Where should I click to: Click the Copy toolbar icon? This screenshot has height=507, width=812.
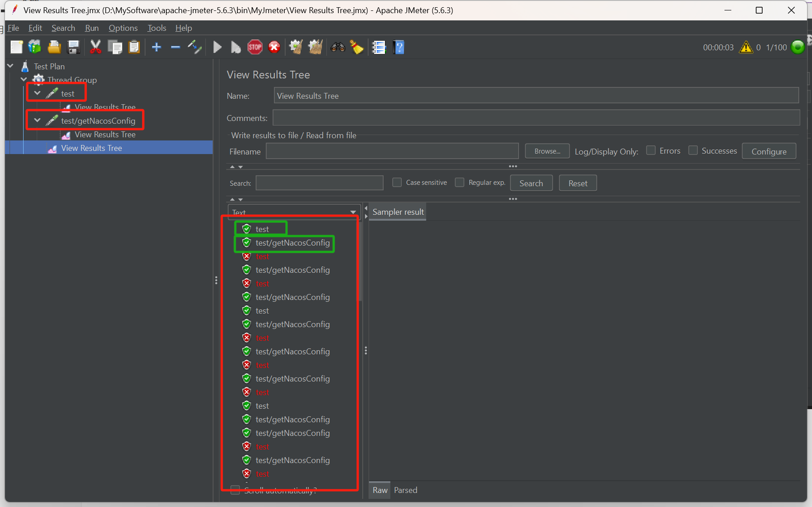[115, 47]
